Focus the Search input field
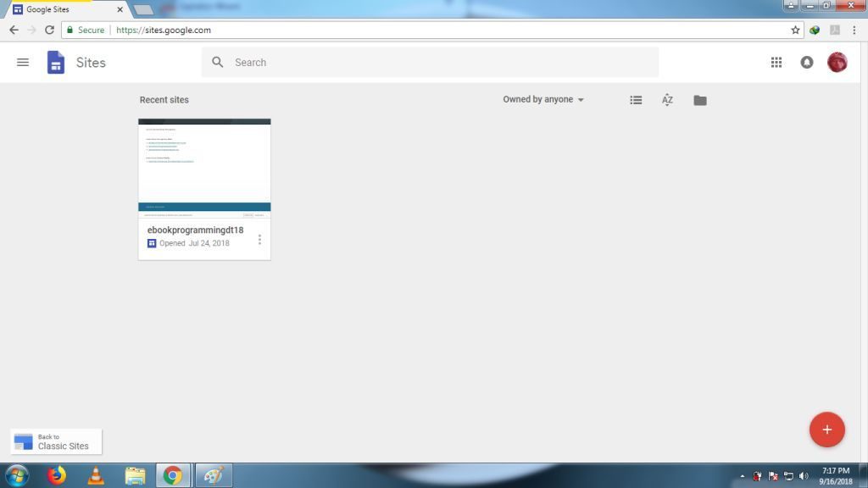868x488 pixels. point(430,62)
